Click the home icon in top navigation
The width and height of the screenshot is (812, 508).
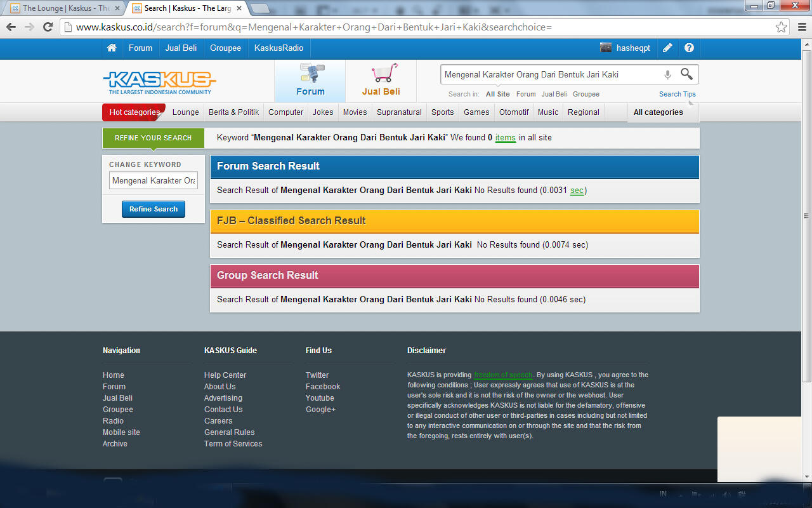coord(112,48)
